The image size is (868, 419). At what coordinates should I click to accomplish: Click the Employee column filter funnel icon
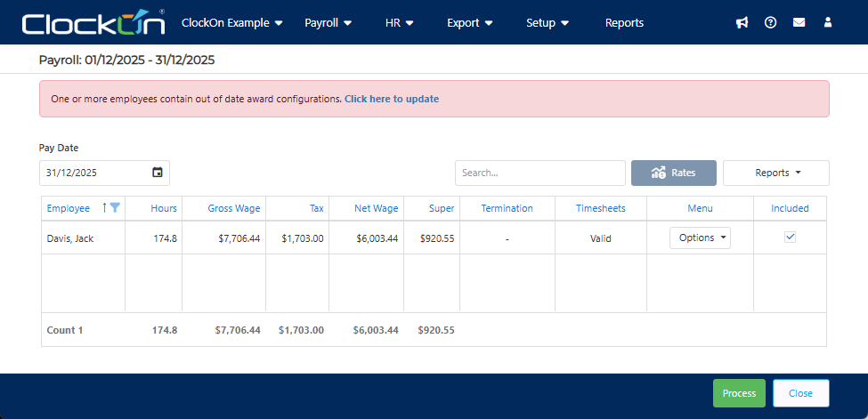[115, 207]
